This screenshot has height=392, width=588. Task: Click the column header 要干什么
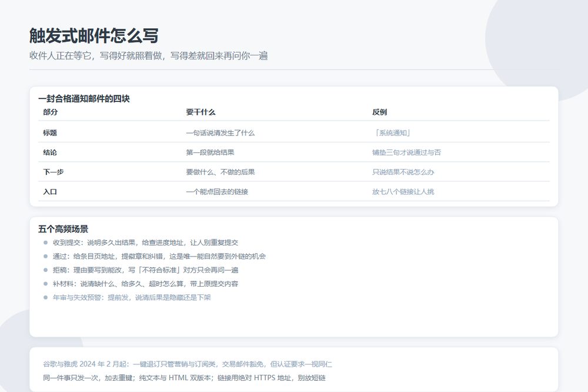201,112
